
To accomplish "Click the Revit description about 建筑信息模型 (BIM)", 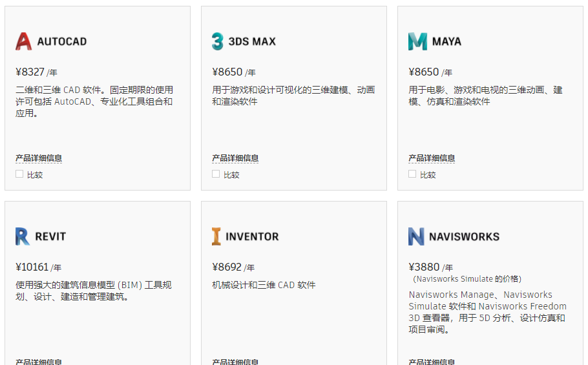I will tap(94, 291).
